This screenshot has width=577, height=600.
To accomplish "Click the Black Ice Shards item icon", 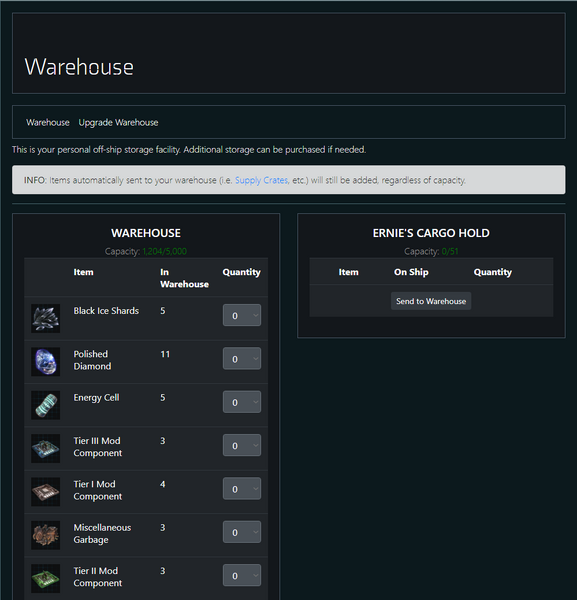I will (46, 318).
